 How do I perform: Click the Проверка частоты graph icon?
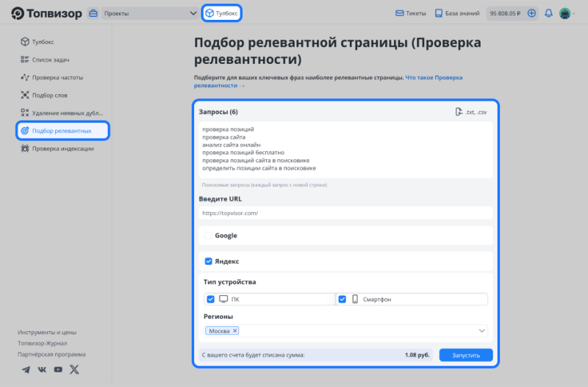25,77
